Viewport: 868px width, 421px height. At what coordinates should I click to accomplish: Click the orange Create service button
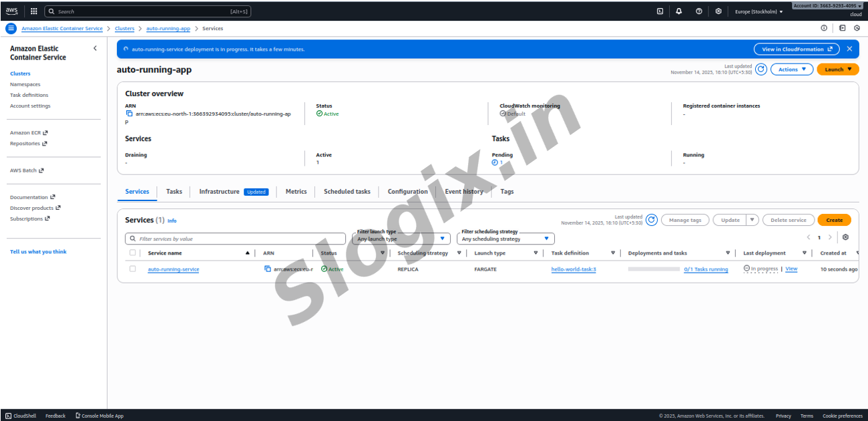pos(834,220)
